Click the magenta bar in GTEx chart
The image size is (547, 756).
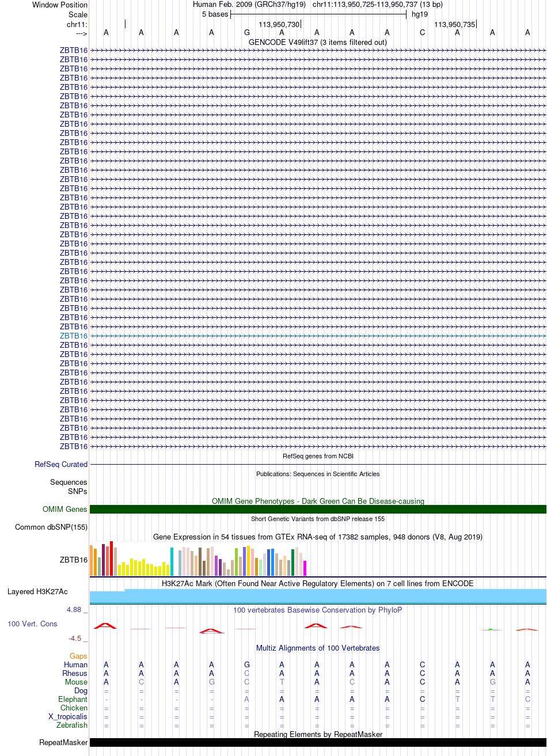coord(305,568)
